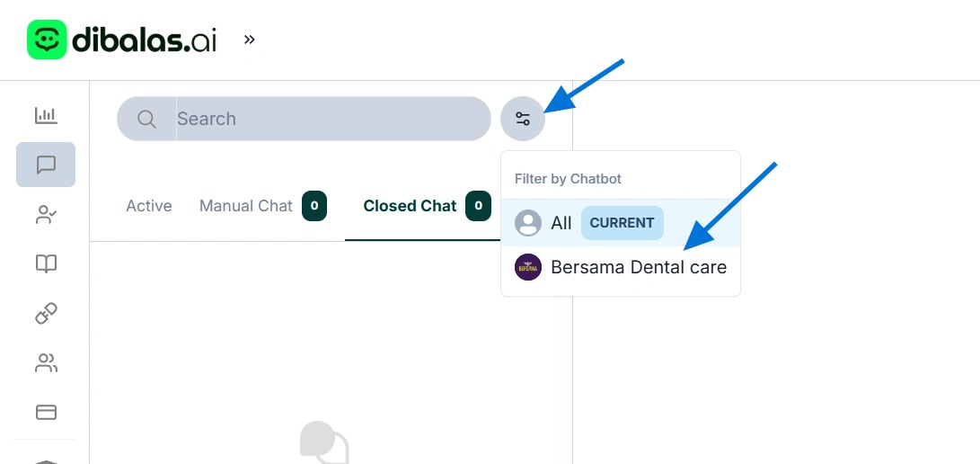This screenshot has height=464, width=980.
Task: Switch to the Active tab
Action: pyautogui.click(x=149, y=206)
